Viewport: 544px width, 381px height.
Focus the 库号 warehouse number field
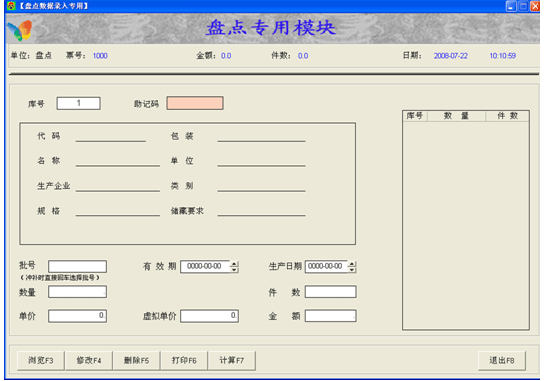(79, 103)
